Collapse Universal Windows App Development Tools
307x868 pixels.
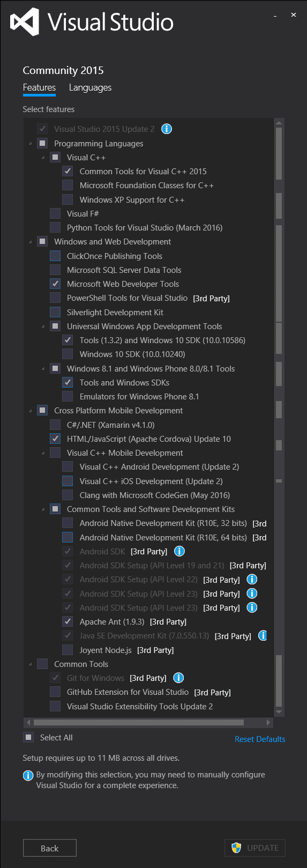[43, 327]
